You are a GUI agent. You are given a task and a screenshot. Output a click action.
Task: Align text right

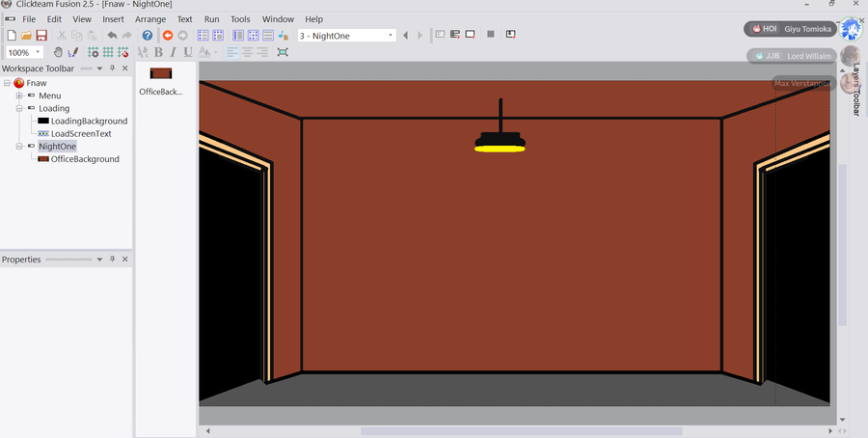262,52
